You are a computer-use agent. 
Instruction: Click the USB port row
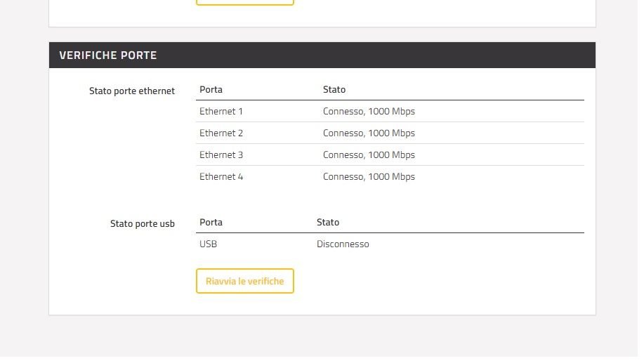[390, 244]
